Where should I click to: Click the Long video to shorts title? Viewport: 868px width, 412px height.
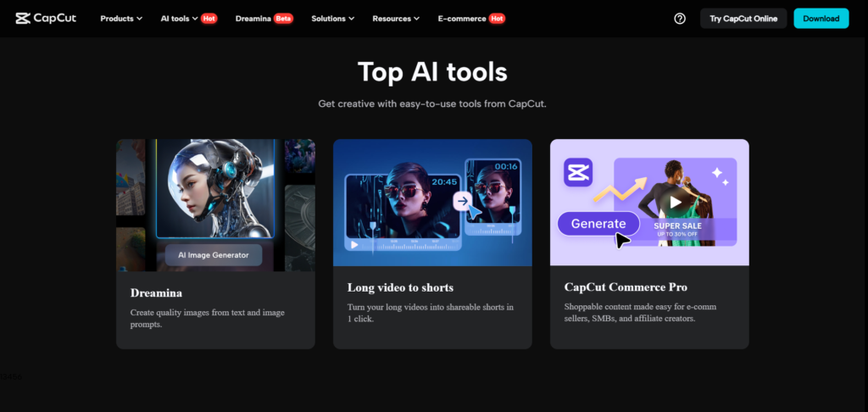click(400, 287)
